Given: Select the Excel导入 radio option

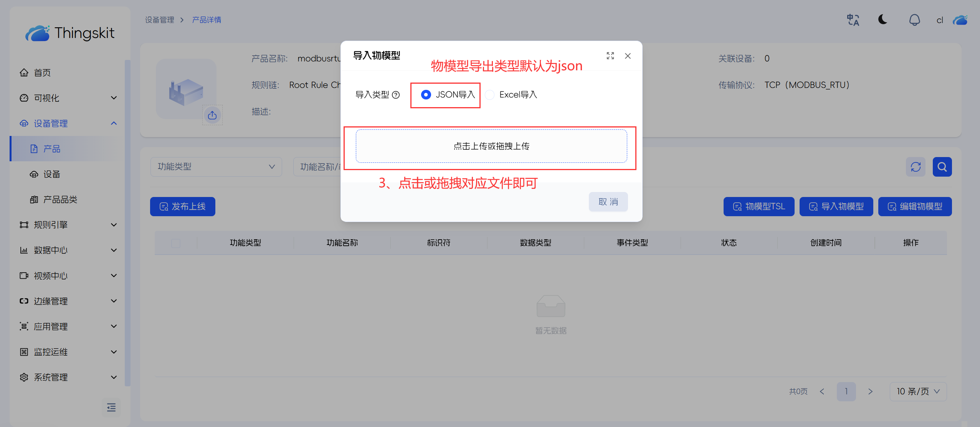Looking at the screenshot, I should pos(490,95).
